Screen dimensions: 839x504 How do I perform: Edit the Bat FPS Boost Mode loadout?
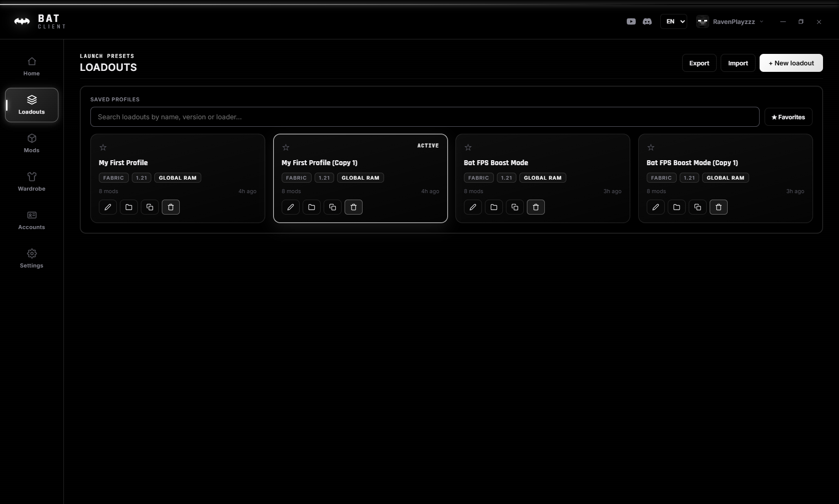473,207
